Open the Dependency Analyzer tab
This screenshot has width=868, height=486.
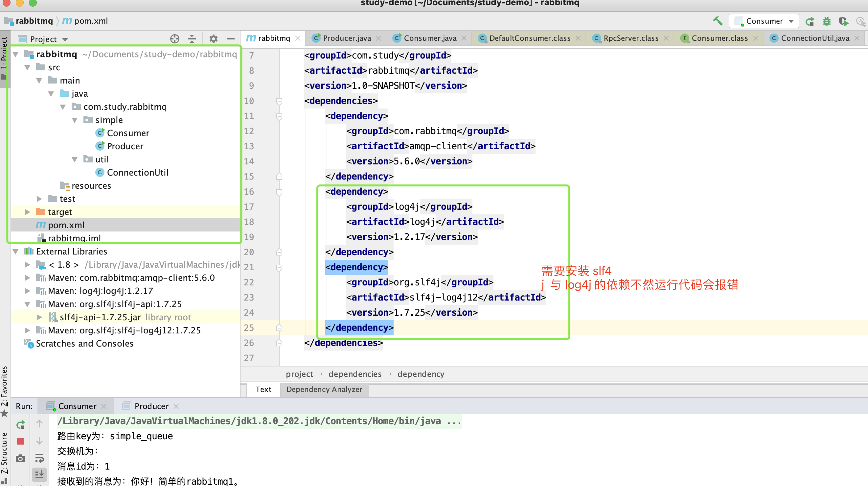(324, 389)
